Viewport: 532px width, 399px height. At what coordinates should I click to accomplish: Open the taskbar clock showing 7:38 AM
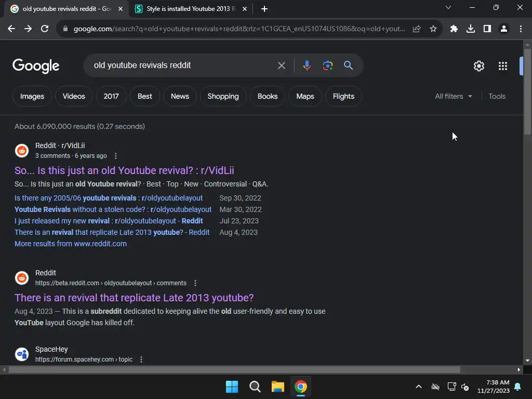point(494,387)
